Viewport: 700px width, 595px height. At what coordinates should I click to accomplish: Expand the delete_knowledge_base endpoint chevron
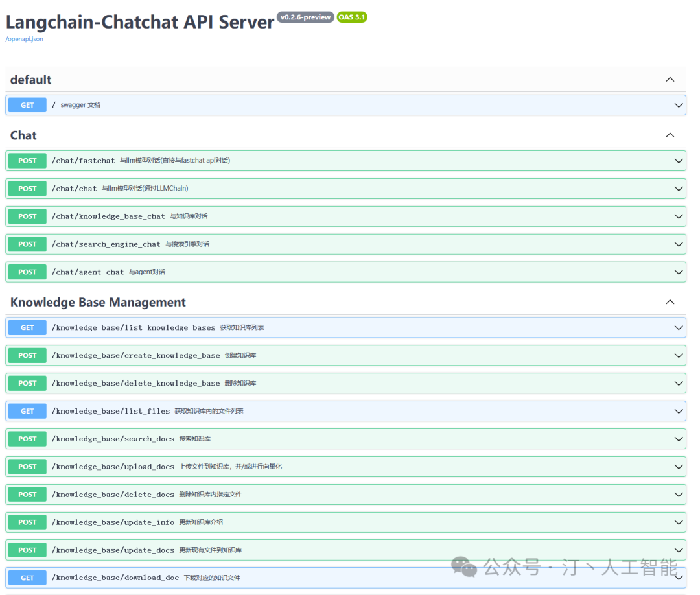pos(678,384)
